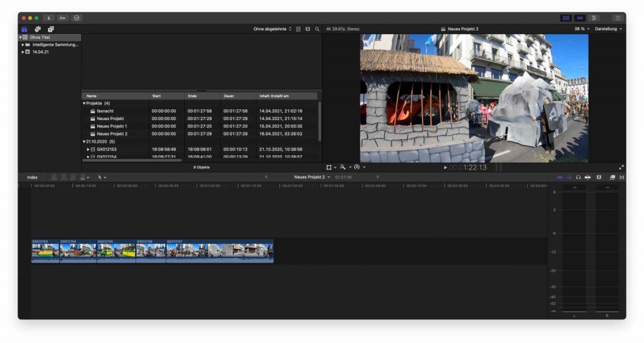The width and height of the screenshot is (644, 343).
Task: Open the timeline Index button
Action: click(x=32, y=178)
